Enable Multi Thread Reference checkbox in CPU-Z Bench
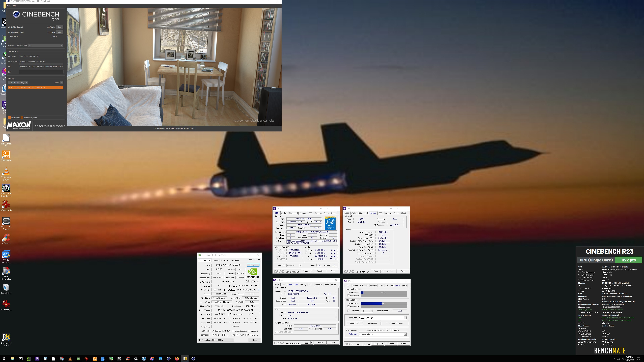The height and width of the screenshot is (362, 644). (348, 307)
